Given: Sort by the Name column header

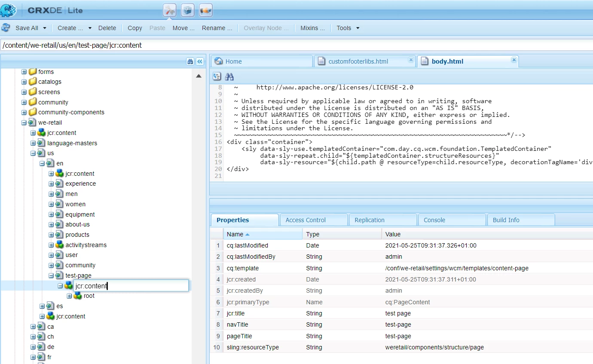Looking at the screenshot, I should pyautogui.click(x=263, y=234).
